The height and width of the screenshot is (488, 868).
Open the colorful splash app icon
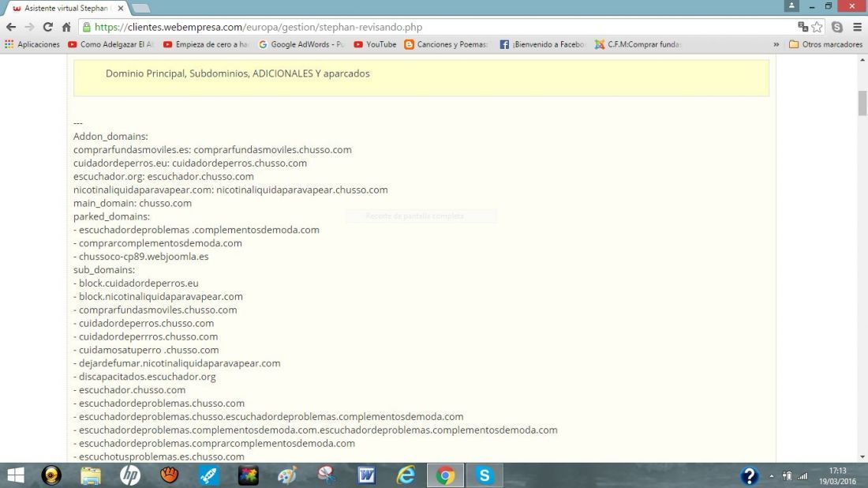point(248,475)
